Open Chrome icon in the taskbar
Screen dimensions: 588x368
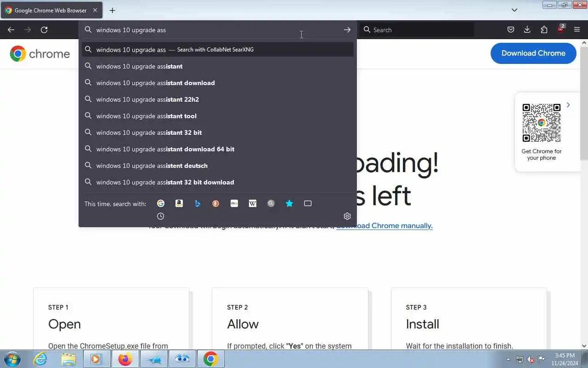click(210, 359)
